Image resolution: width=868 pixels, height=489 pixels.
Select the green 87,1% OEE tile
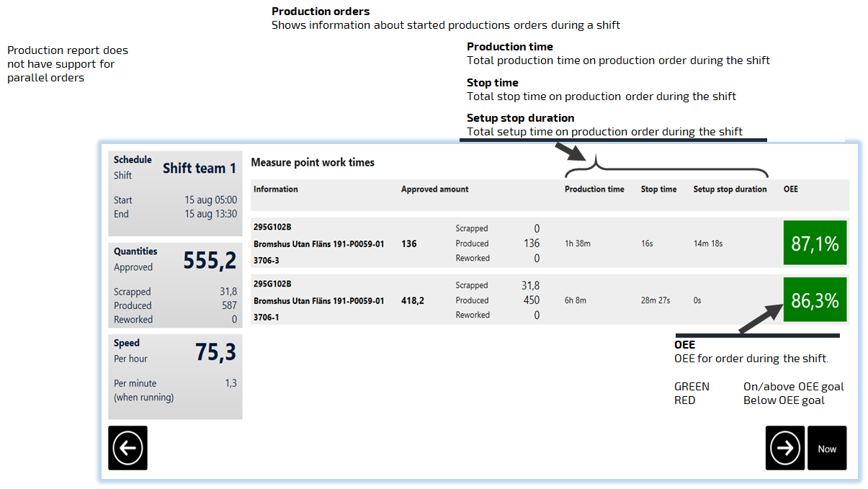815,244
